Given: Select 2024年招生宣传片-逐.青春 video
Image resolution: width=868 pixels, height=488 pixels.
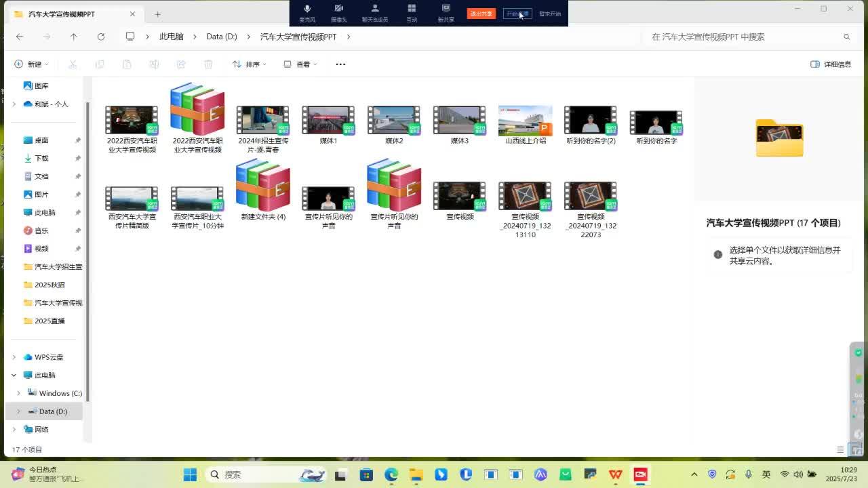Looking at the screenshot, I should [263, 129].
